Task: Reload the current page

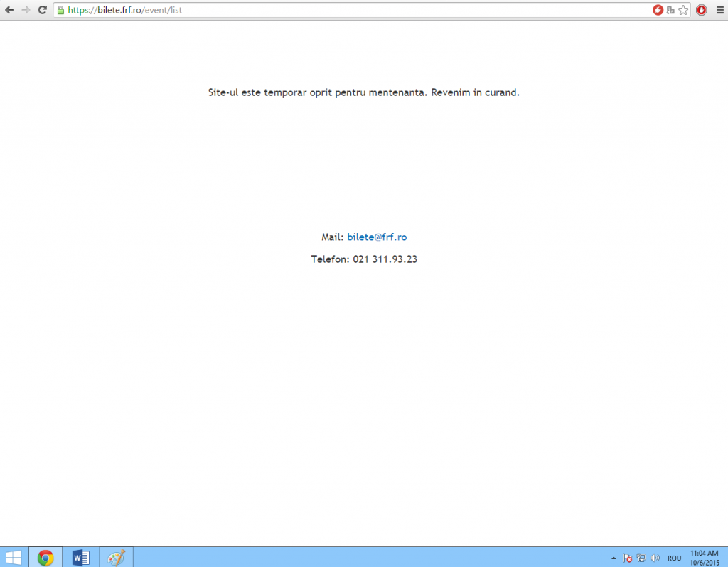Action: point(43,10)
